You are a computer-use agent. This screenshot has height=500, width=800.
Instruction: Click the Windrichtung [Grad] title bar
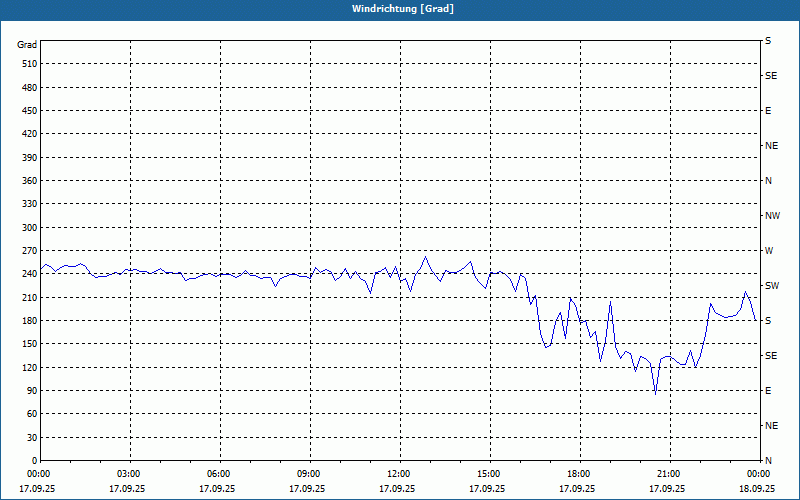pyautogui.click(x=400, y=9)
